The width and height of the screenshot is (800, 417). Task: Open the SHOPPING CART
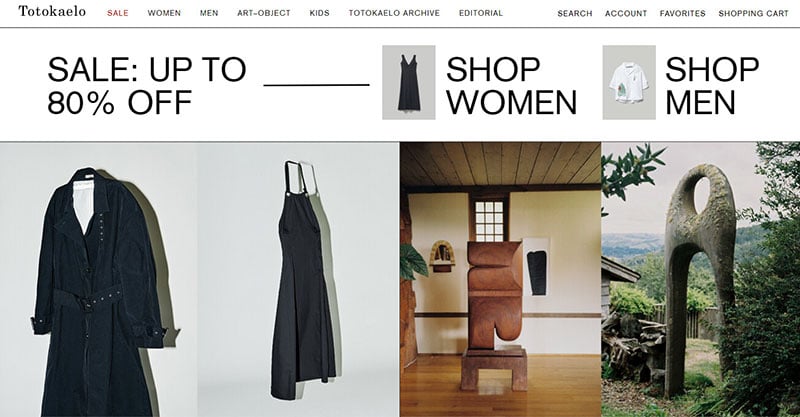(754, 14)
